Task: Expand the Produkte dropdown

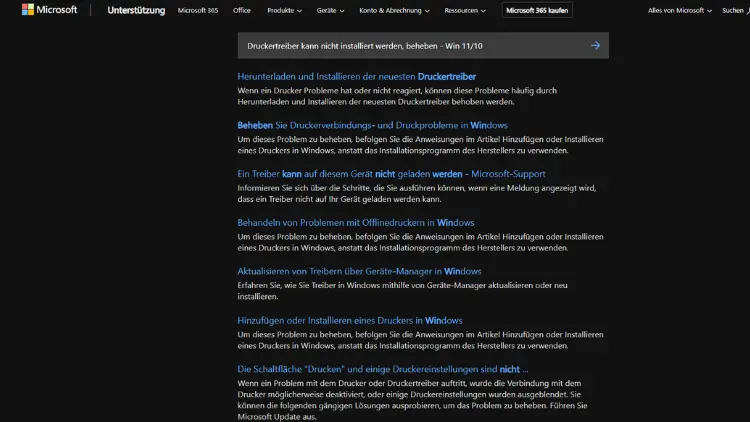Action: tap(284, 10)
